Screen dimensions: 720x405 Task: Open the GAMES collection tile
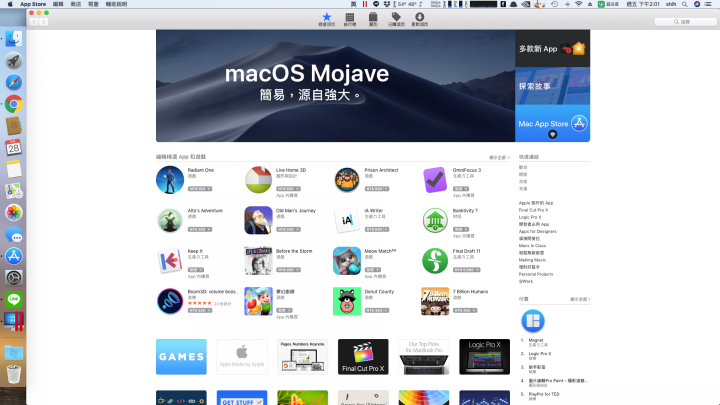[x=181, y=357]
